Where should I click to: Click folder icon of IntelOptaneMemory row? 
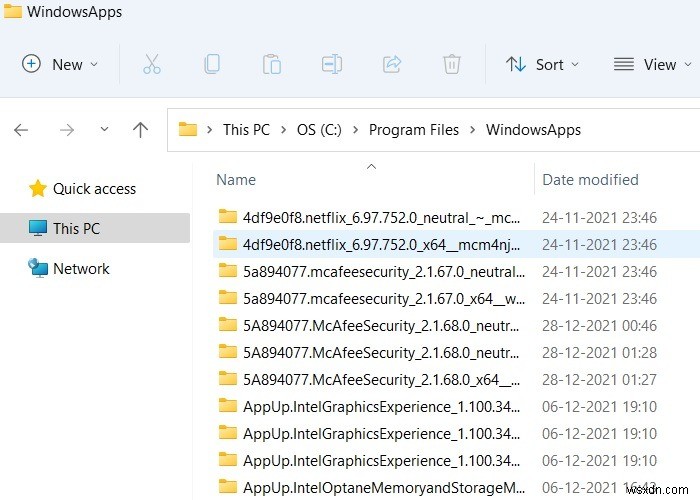228,486
